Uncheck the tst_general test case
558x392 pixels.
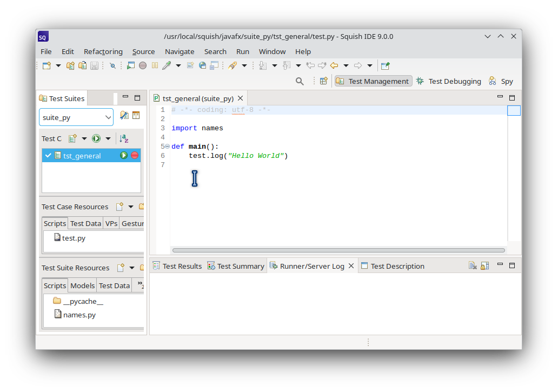click(48, 155)
